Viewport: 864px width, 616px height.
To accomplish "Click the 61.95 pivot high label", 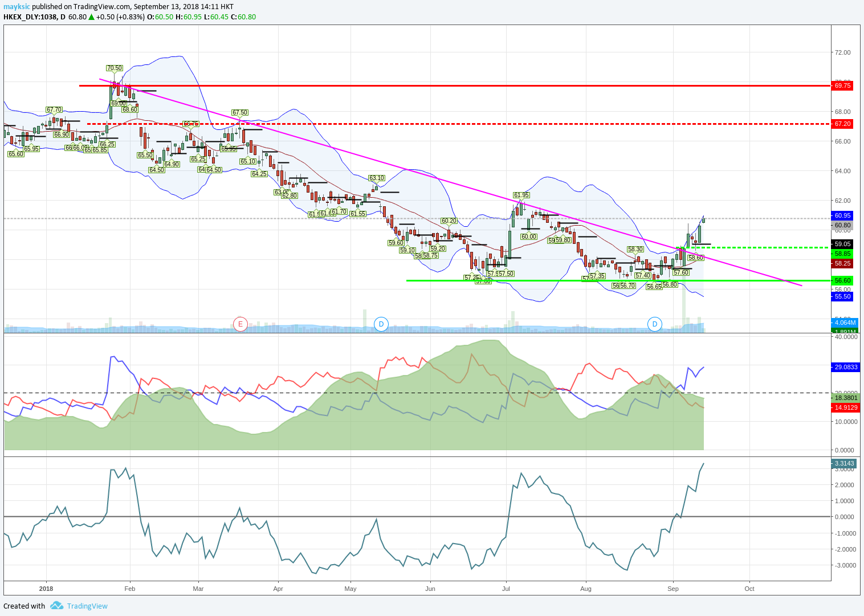I will point(521,195).
